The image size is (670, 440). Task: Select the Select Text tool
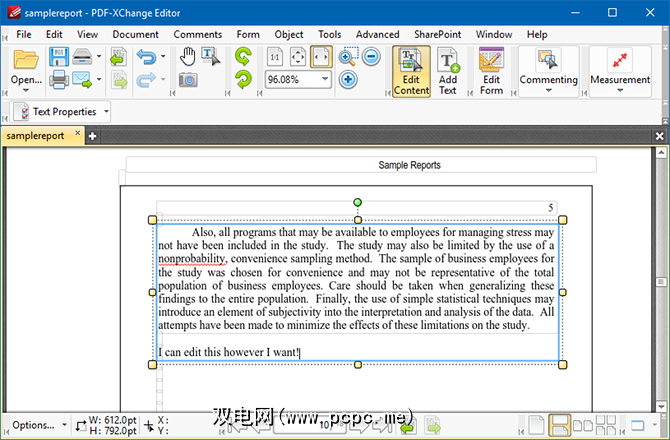pos(210,56)
